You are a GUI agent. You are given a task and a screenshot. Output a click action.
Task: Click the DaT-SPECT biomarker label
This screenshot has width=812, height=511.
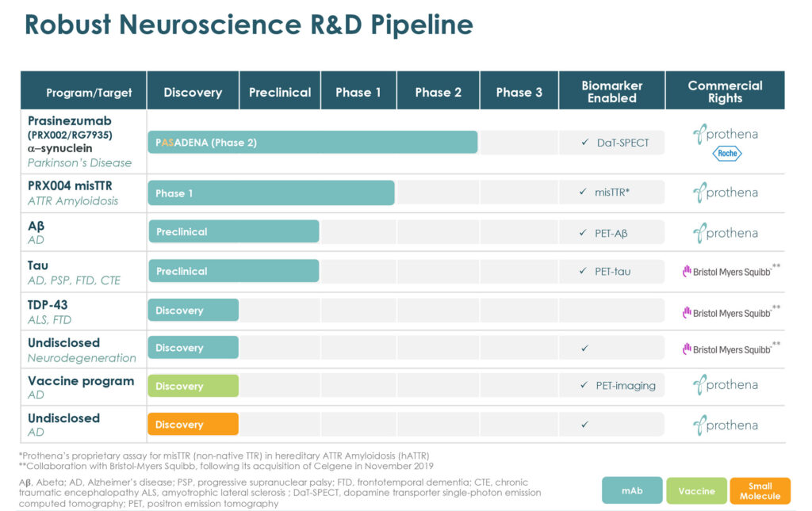click(622, 143)
